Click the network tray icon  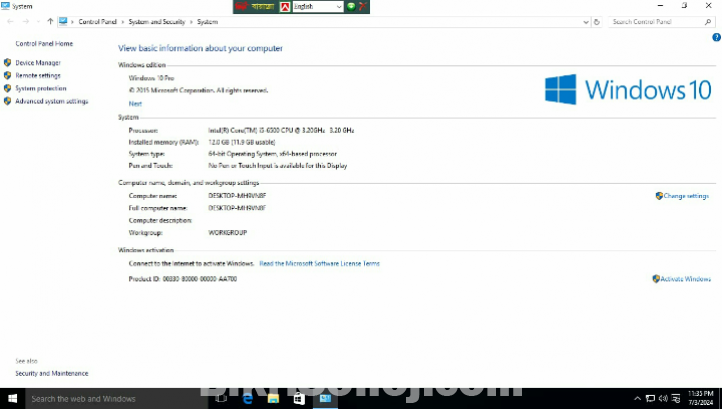click(650, 399)
